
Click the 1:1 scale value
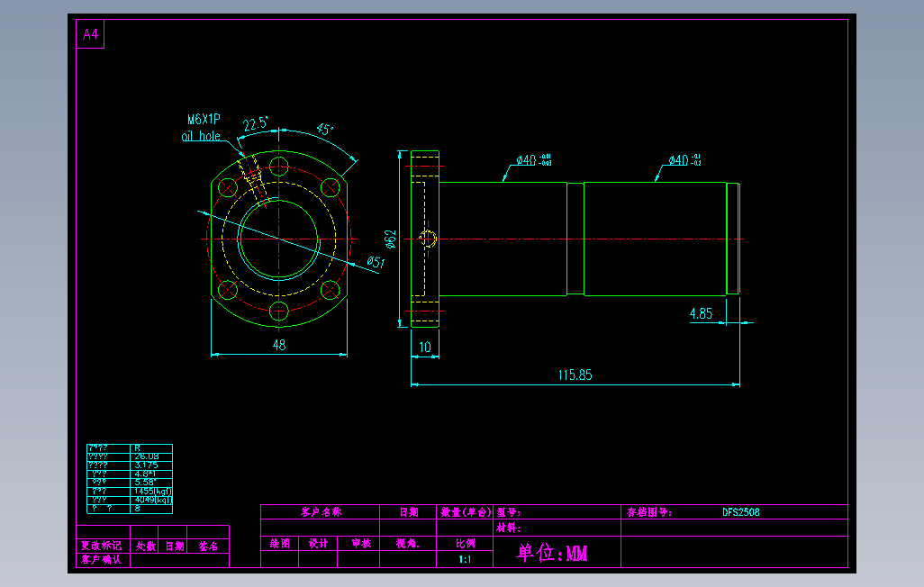[465, 559]
